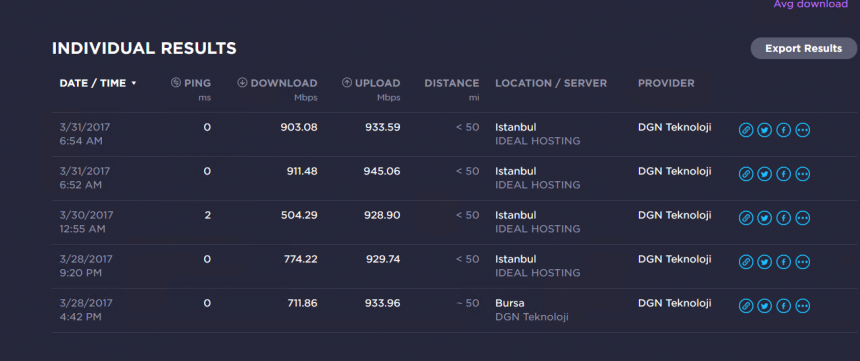Copy link icon for 6:54 AM result
Image resolution: width=860 pixels, height=361 pixels.
[746, 130]
